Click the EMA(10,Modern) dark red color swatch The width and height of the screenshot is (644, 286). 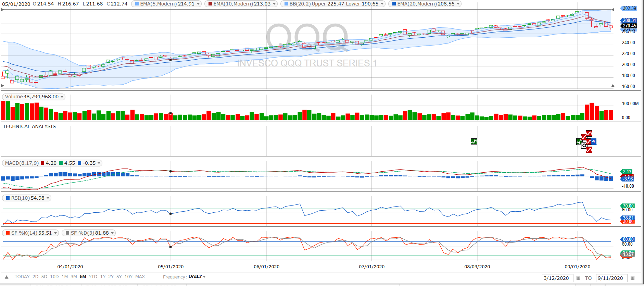pyautogui.click(x=210, y=4)
